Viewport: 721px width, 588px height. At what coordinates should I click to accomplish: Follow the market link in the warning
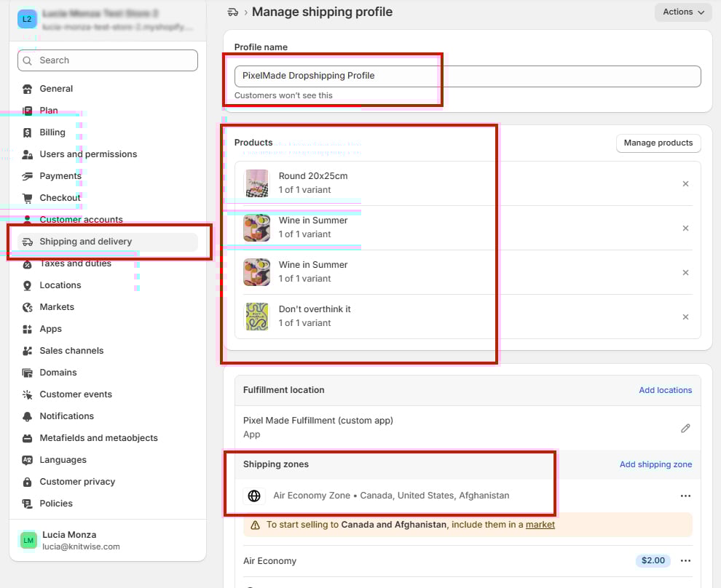click(x=540, y=525)
